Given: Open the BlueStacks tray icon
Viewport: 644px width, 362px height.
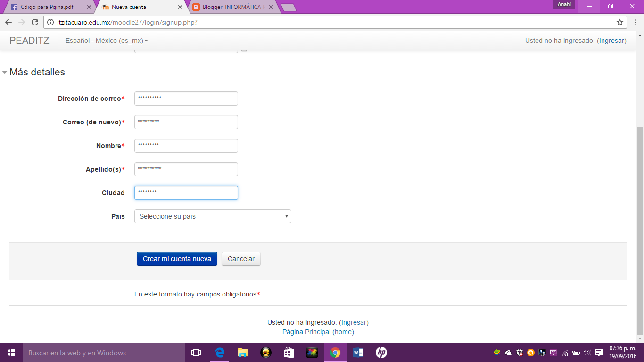Looking at the screenshot, I should 497,352.
